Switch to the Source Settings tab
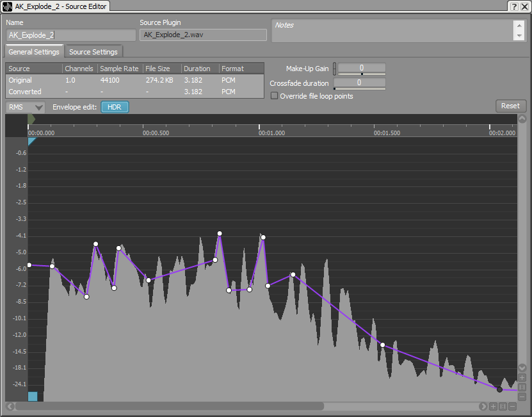Screen dimensions: 532x417 click(93, 52)
